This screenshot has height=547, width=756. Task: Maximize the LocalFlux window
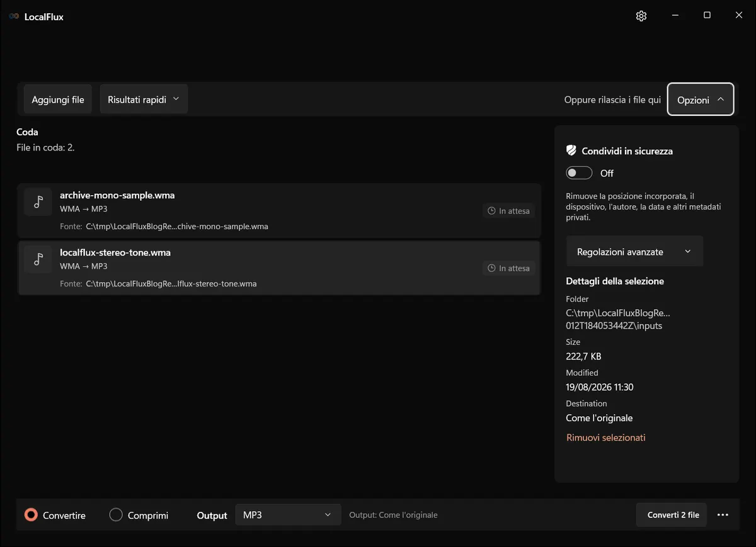[x=707, y=16]
